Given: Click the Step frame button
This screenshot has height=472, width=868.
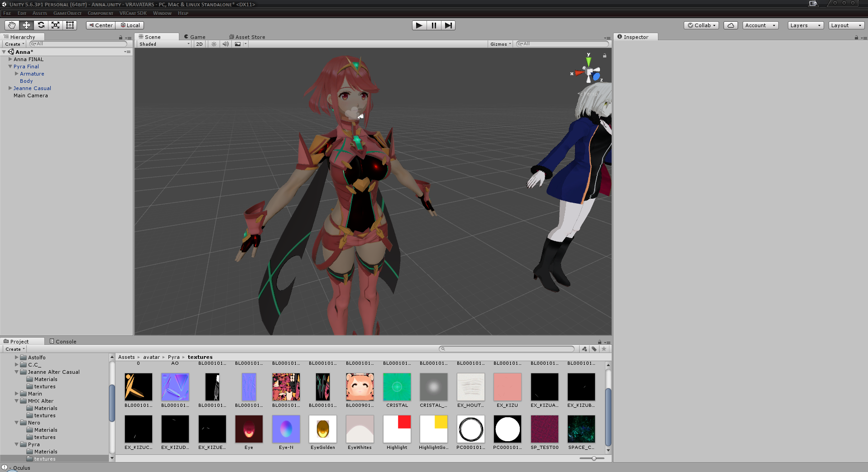Looking at the screenshot, I should coord(448,25).
